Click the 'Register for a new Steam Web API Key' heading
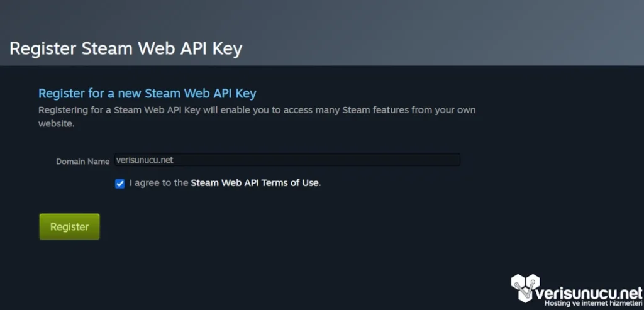 [147, 94]
